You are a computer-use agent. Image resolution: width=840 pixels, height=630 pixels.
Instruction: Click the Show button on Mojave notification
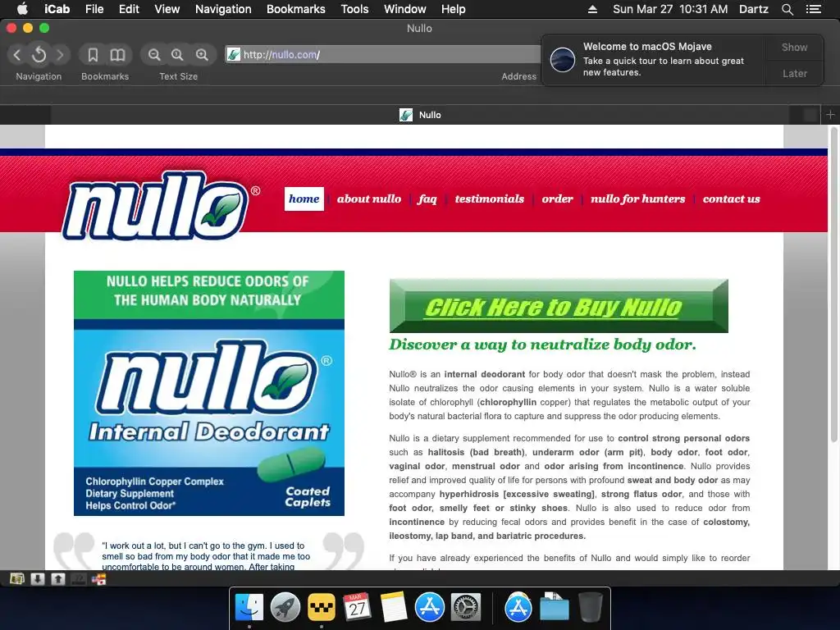coord(794,47)
